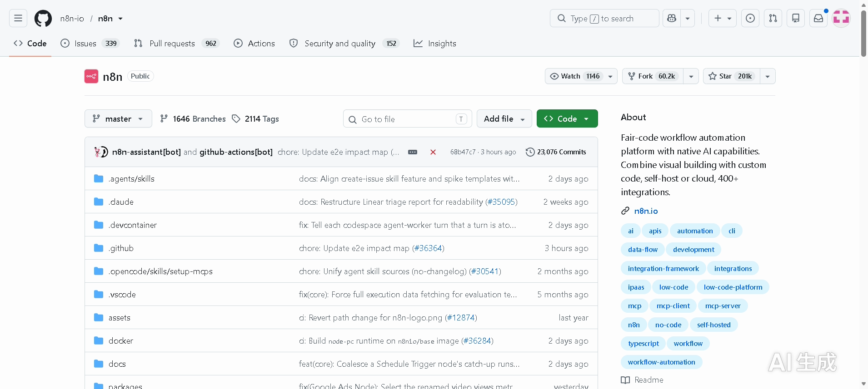Switch to the Issues tab
This screenshot has height=389, width=868.
[90, 44]
